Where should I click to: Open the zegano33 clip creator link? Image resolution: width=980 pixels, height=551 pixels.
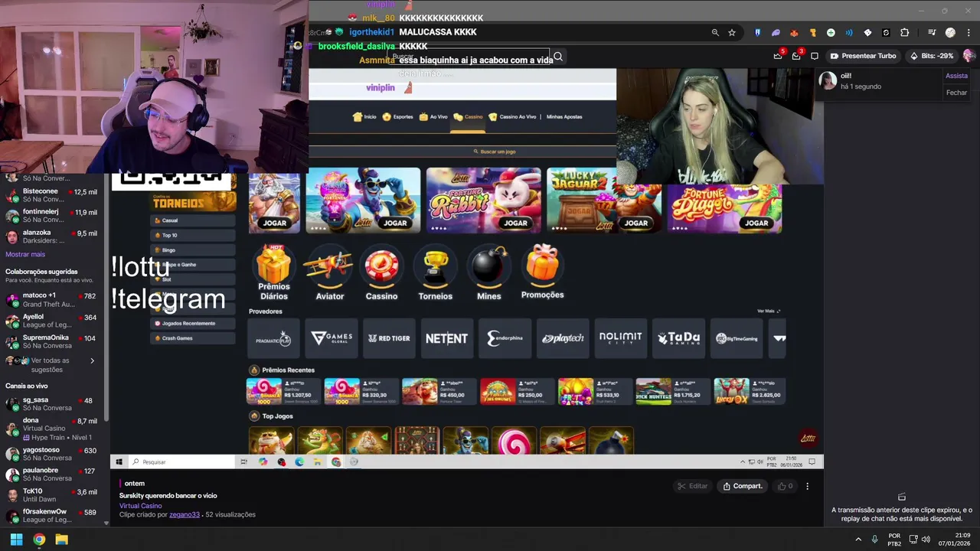185,515
